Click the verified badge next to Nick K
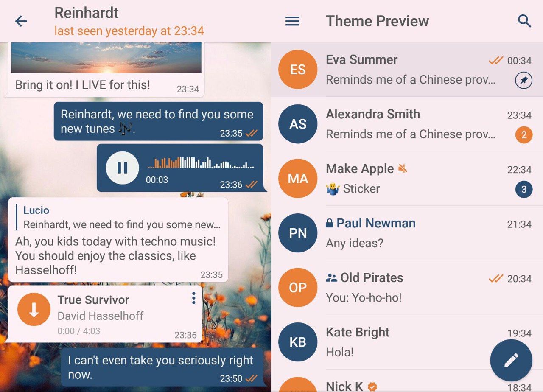Screen dimensions: 543x392 coord(372,386)
